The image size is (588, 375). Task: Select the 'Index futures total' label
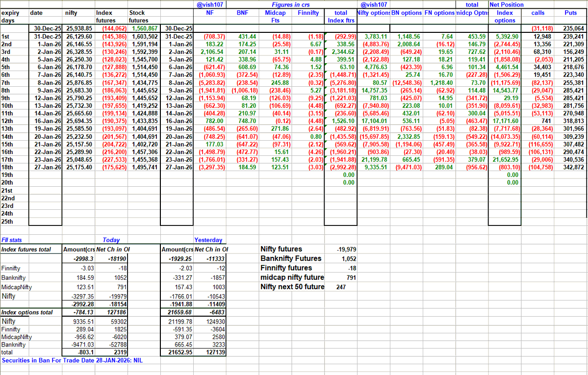pyautogui.click(x=26, y=250)
